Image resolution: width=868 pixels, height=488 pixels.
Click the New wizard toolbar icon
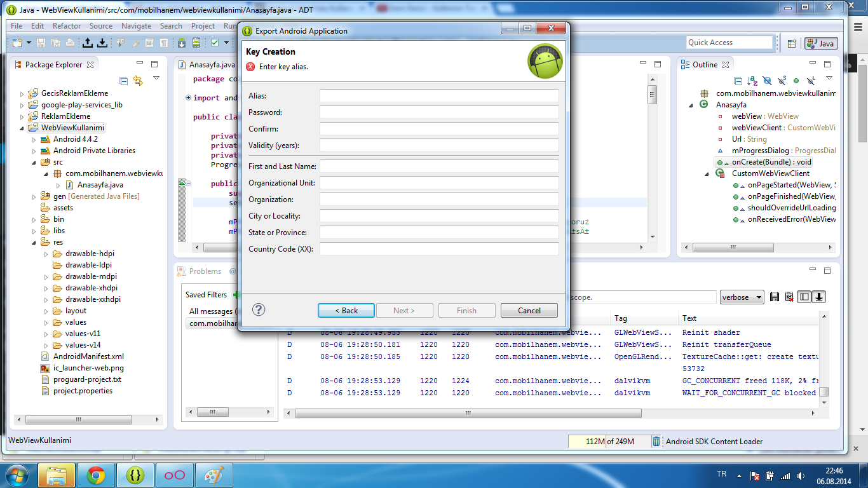click(x=17, y=43)
